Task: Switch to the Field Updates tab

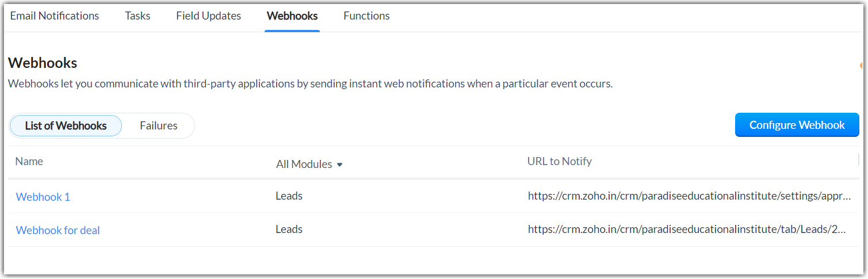Action: click(x=208, y=16)
